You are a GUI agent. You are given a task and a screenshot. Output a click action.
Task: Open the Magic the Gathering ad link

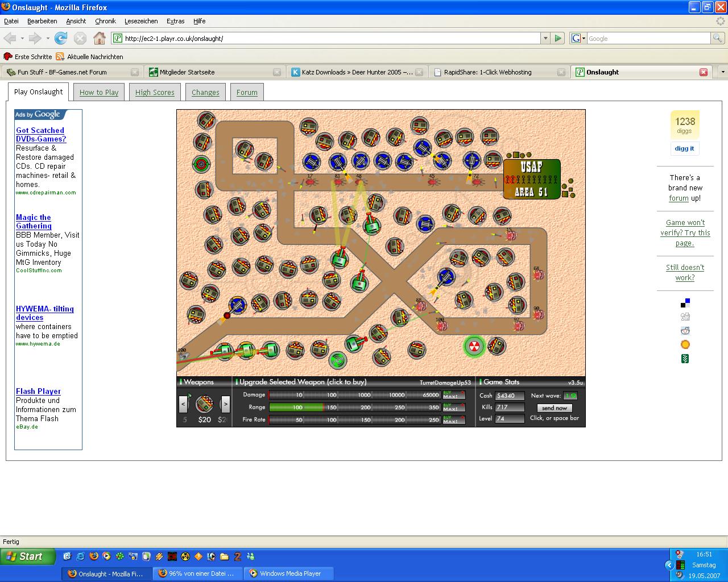[34, 222]
